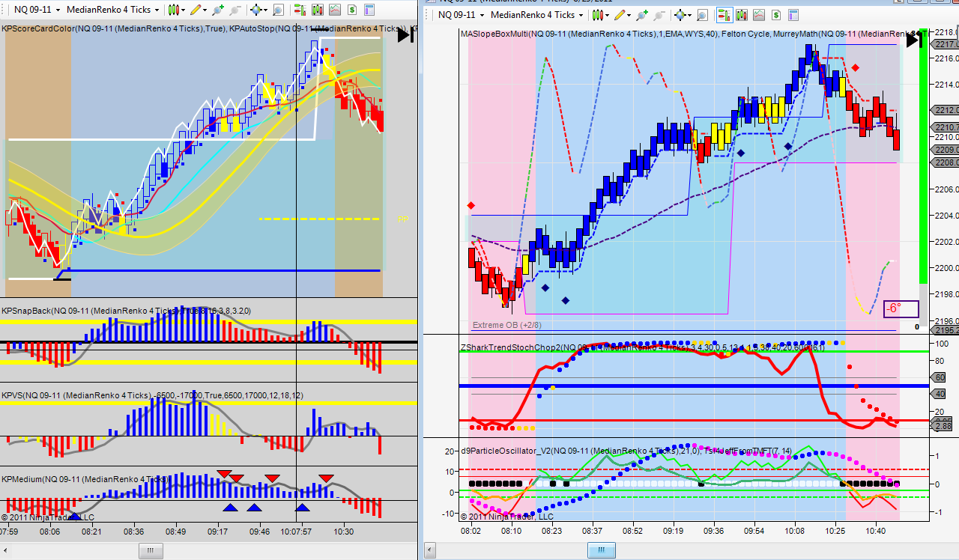This screenshot has height=560, width=959.
Task: Open MedianRenko 4 Ticks interval dropdown, right chart
Action: 536,15
